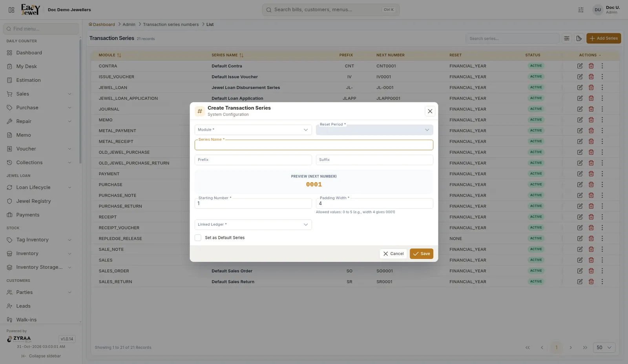Image resolution: width=628 pixels, height=364 pixels.
Task: Expand the Inventory Storage menu
Action: [40, 268]
